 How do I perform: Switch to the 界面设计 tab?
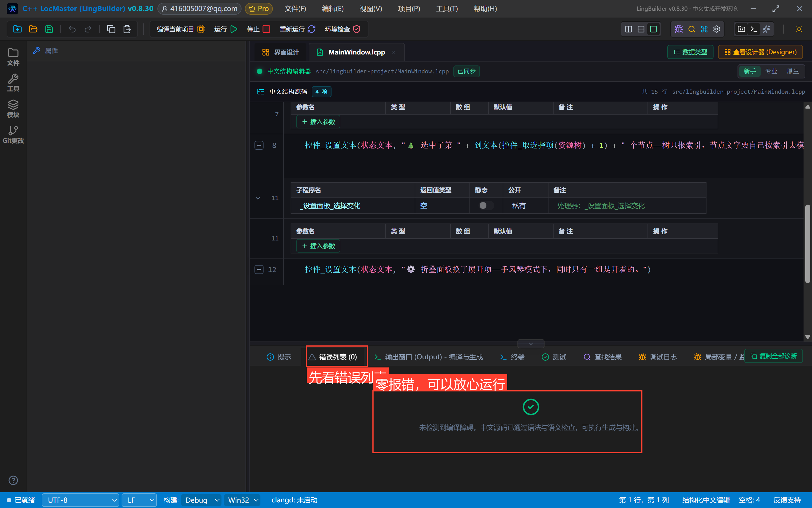[x=280, y=52]
